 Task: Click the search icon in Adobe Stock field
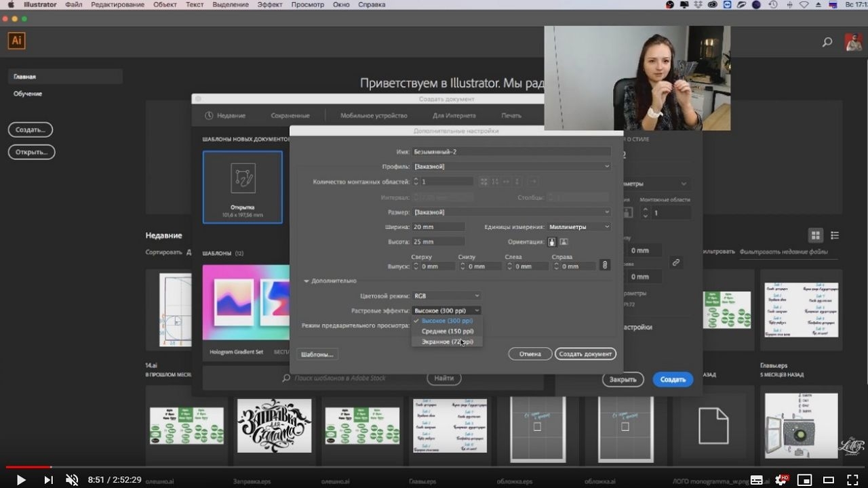286,378
